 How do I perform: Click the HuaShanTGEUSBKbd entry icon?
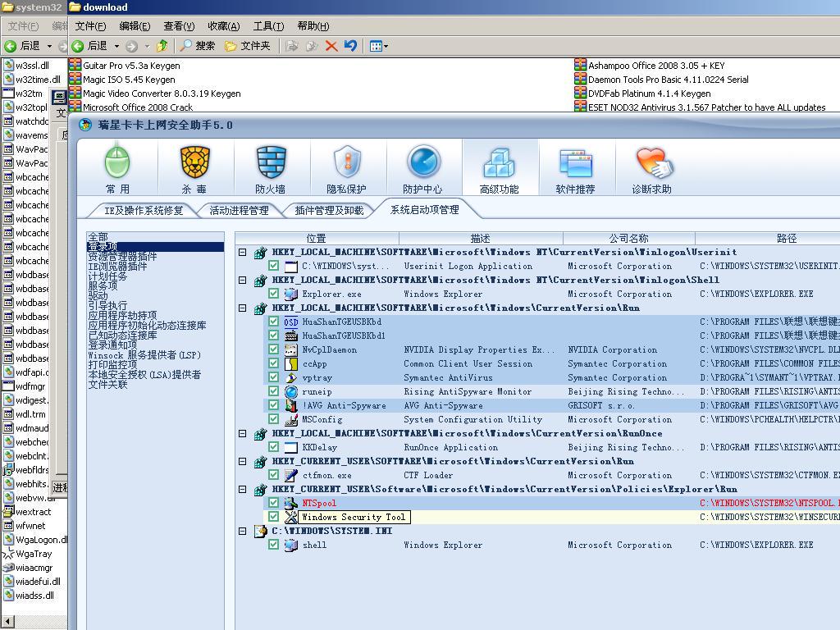291,322
